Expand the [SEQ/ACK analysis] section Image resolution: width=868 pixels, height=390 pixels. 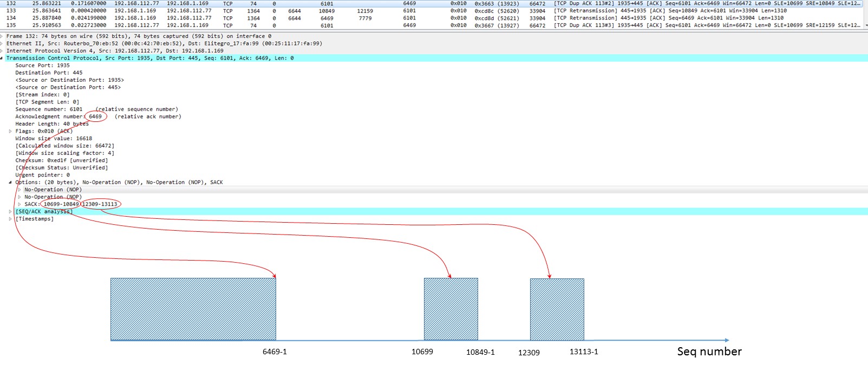(x=10, y=211)
